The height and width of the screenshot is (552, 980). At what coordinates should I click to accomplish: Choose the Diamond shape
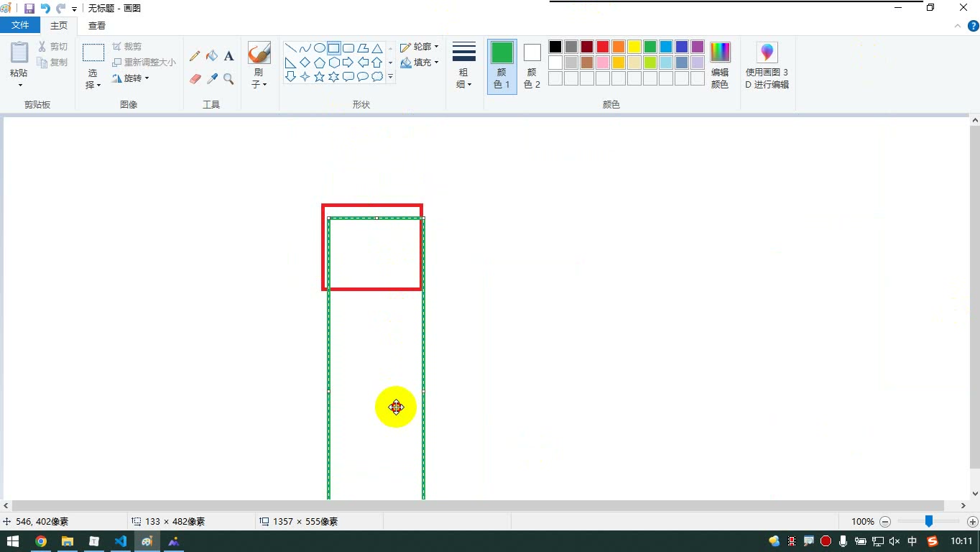click(305, 63)
